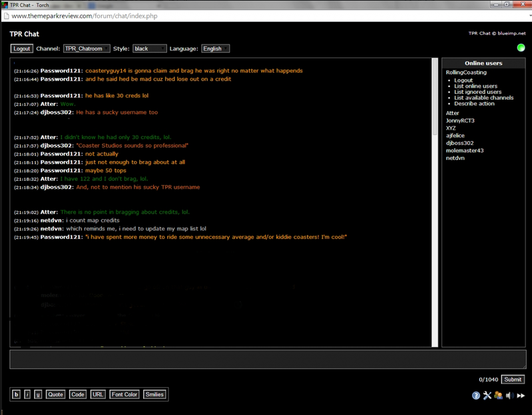Toggle the online users list icon
This screenshot has width=532, height=415.
pos(498,396)
